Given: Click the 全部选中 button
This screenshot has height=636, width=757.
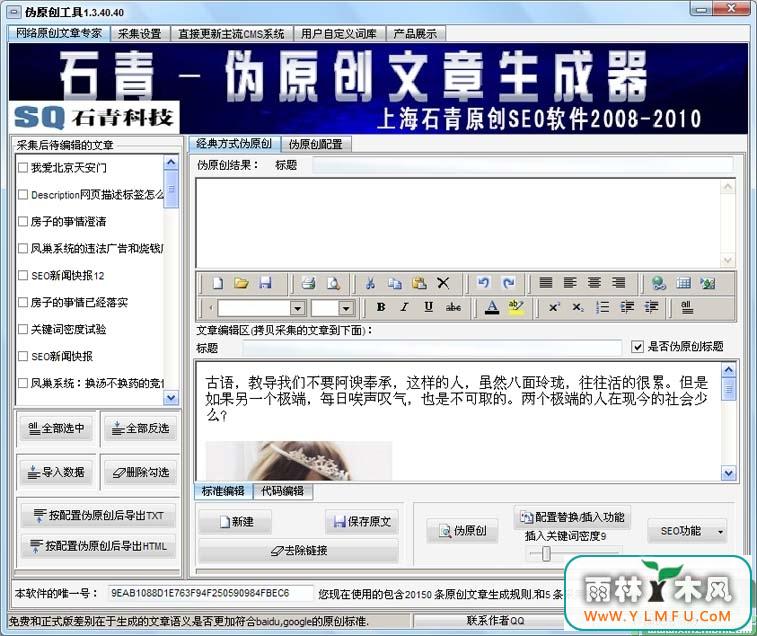Looking at the screenshot, I should point(56,428).
